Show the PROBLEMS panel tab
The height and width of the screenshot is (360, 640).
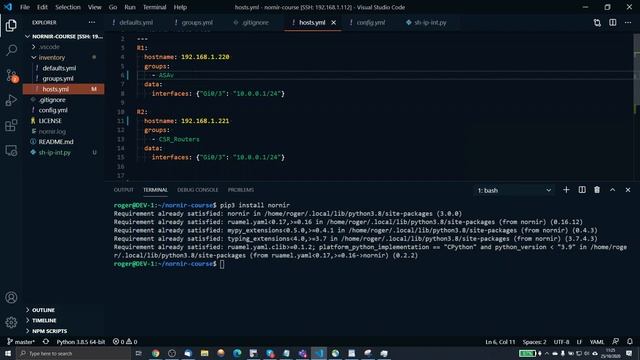[241, 190]
